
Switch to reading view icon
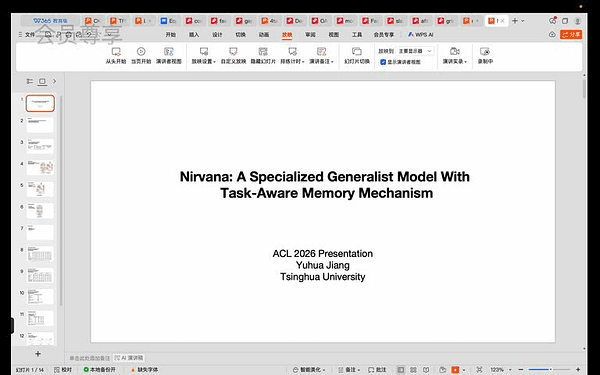point(426,370)
